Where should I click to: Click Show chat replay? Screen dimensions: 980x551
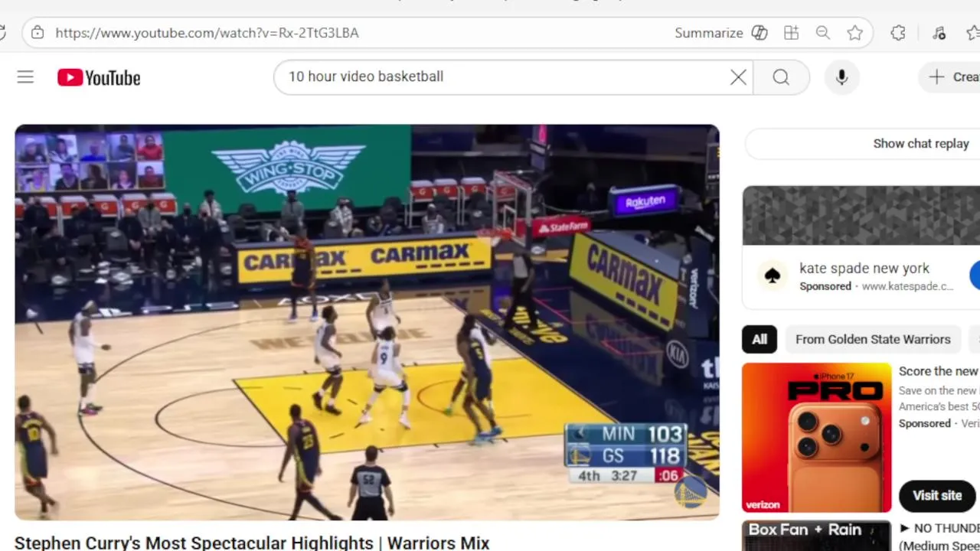921,144
